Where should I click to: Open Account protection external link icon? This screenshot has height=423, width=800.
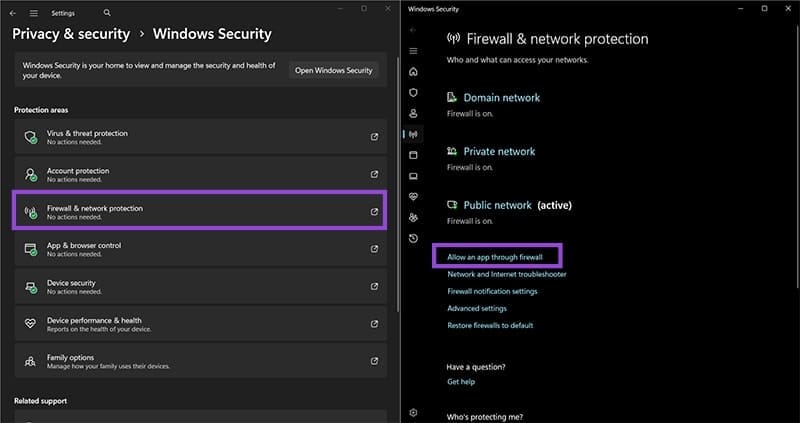pos(374,174)
